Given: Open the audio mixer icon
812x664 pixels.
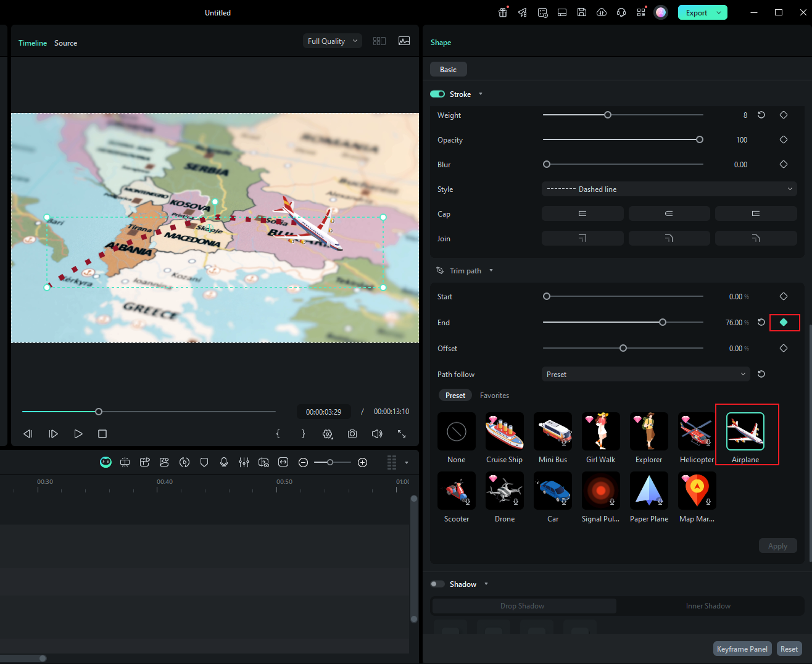Looking at the screenshot, I should pyautogui.click(x=244, y=462).
